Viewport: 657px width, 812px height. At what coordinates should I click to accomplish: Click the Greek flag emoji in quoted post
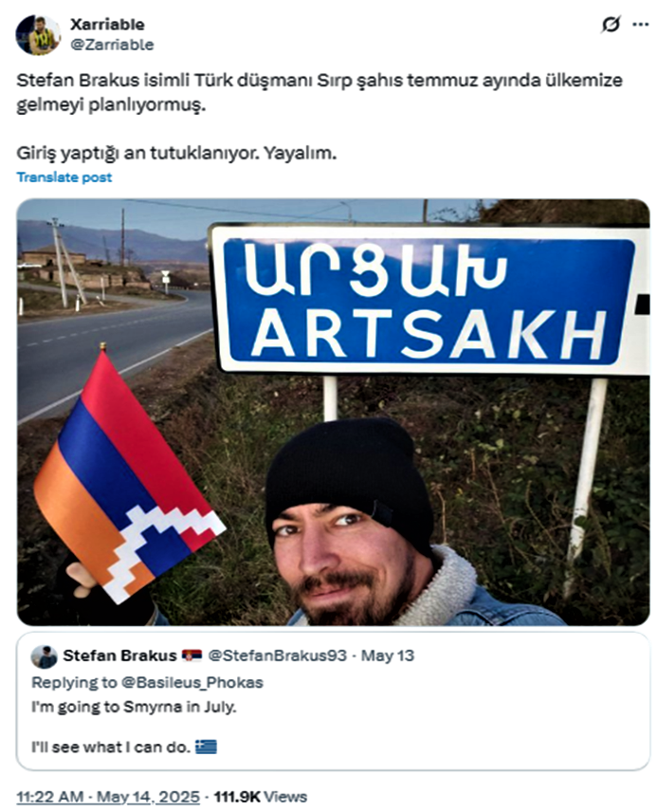[x=206, y=747]
